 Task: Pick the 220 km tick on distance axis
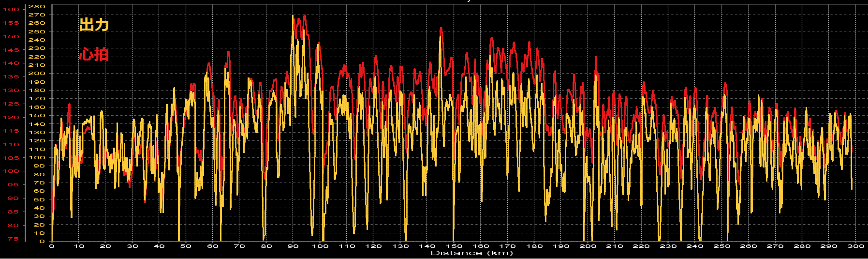point(641,246)
